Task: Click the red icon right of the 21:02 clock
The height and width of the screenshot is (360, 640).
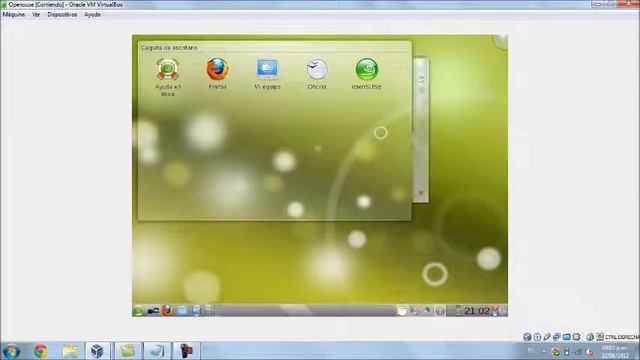Action: [496, 311]
